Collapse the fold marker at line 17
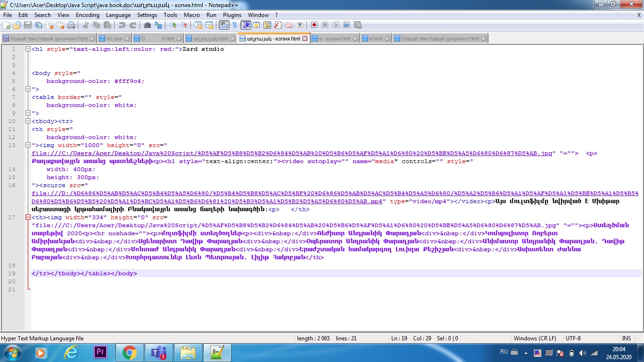The height and width of the screenshot is (362, 644). tap(28, 217)
